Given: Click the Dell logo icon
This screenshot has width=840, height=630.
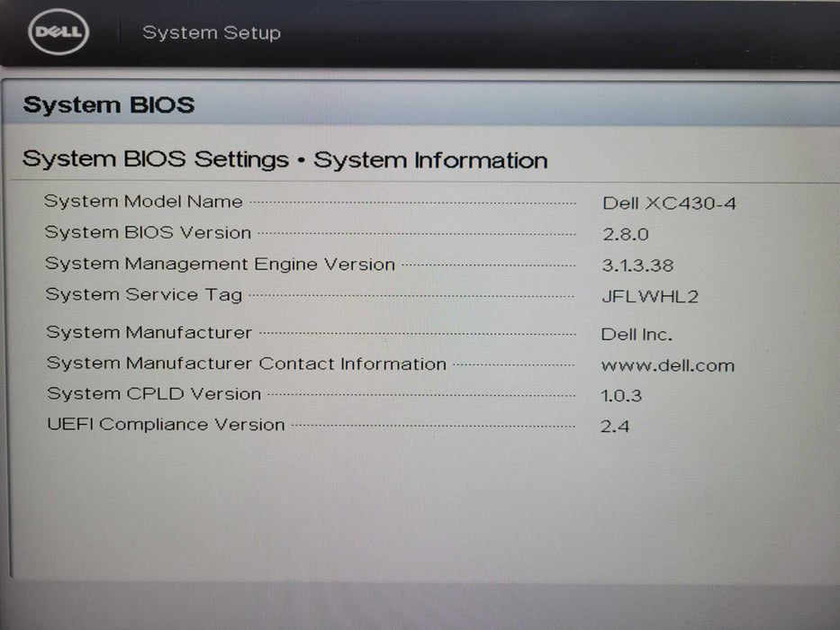Looking at the screenshot, I should tap(59, 34).
